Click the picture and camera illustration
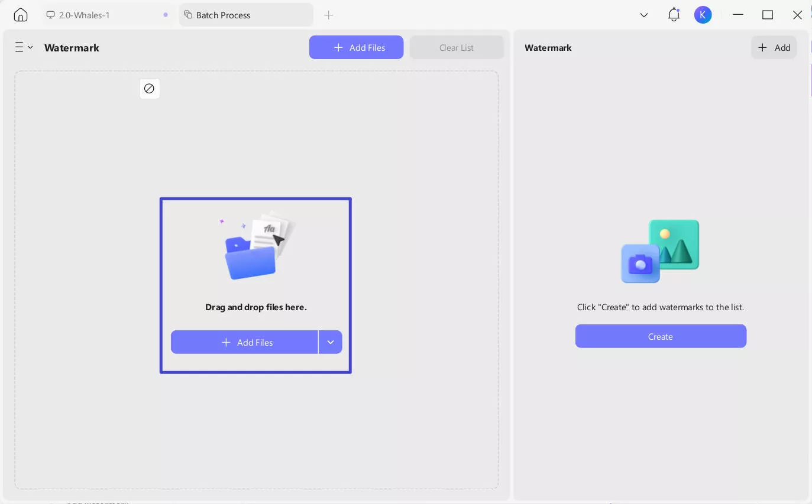The height and width of the screenshot is (504, 812). click(x=660, y=251)
